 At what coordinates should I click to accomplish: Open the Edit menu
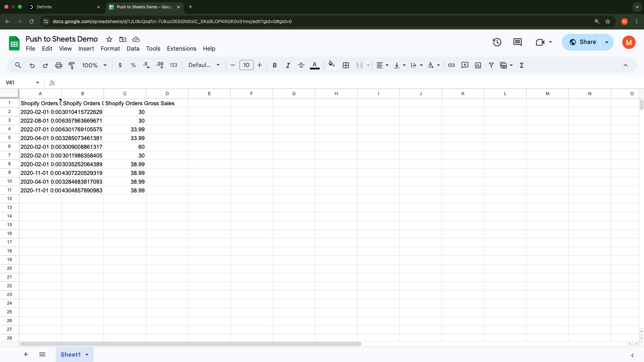47,49
